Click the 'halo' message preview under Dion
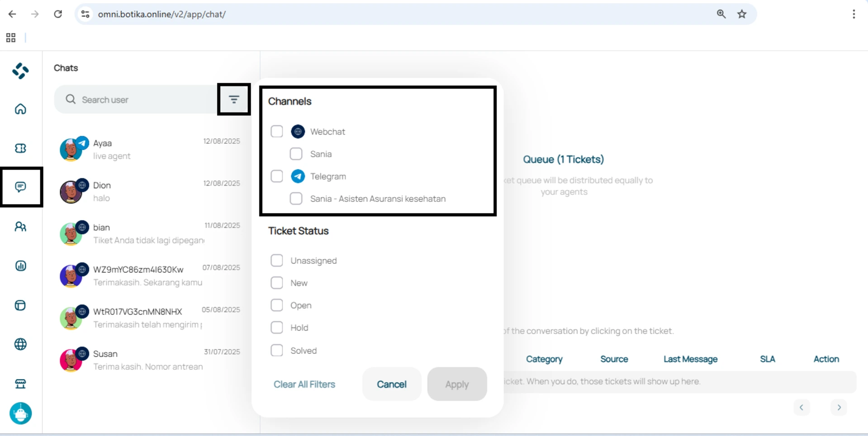This screenshot has height=436, width=868. tap(101, 198)
